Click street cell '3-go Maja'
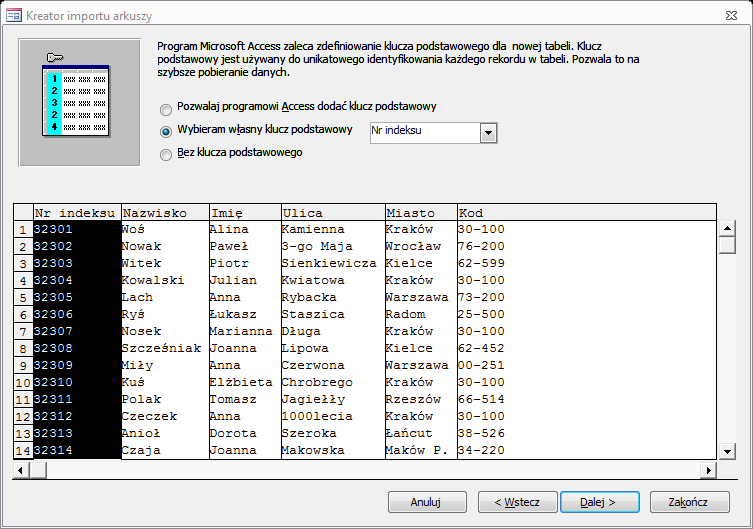The height and width of the screenshot is (529, 753). coord(333,246)
